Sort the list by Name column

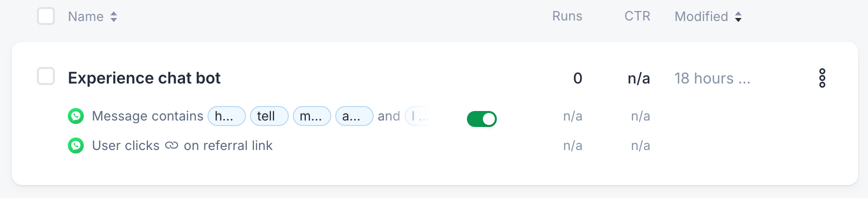click(x=86, y=16)
